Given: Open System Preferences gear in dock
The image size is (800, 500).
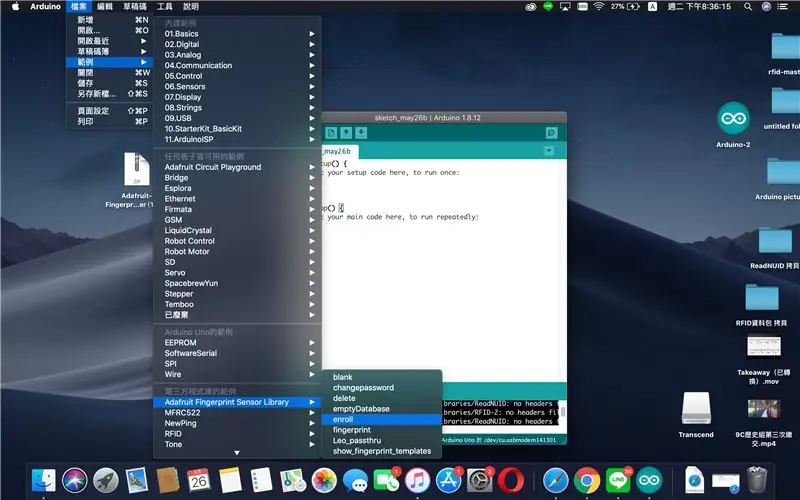Looking at the screenshot, I should tap(480, 481).
